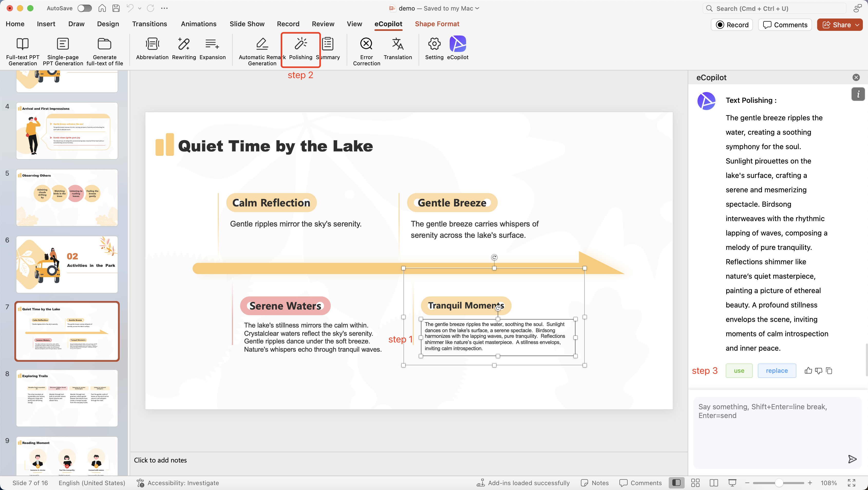The width and height of the screenshot is (868, 490).
Task: Select the Polishing tool in eCopilot ribbon
Action: (x=300, y=50)
